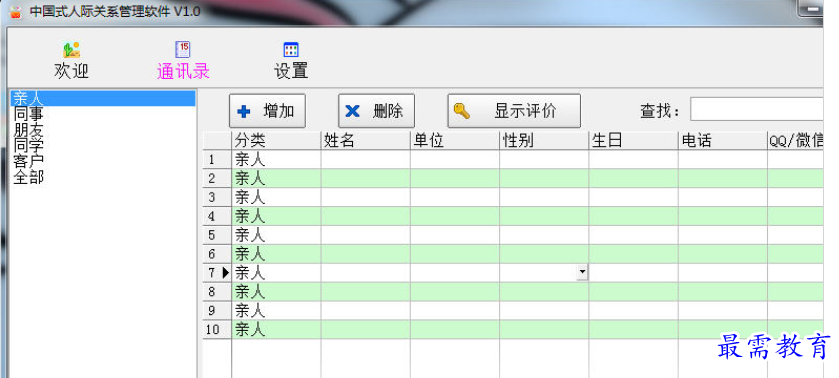This screenshot has height=378, width=839.
Task: Select row header number 6
Action: 217,254
